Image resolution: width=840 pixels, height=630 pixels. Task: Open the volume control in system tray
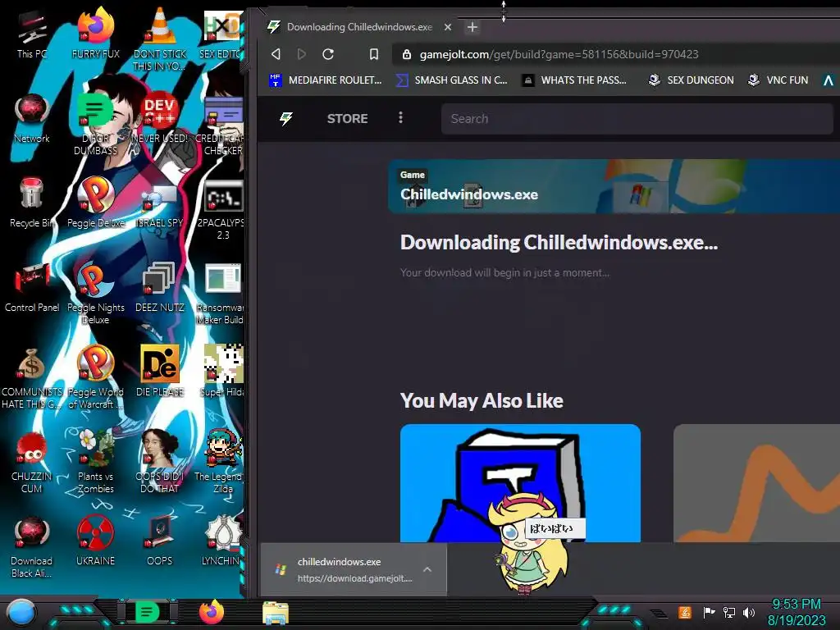point(749,612)
